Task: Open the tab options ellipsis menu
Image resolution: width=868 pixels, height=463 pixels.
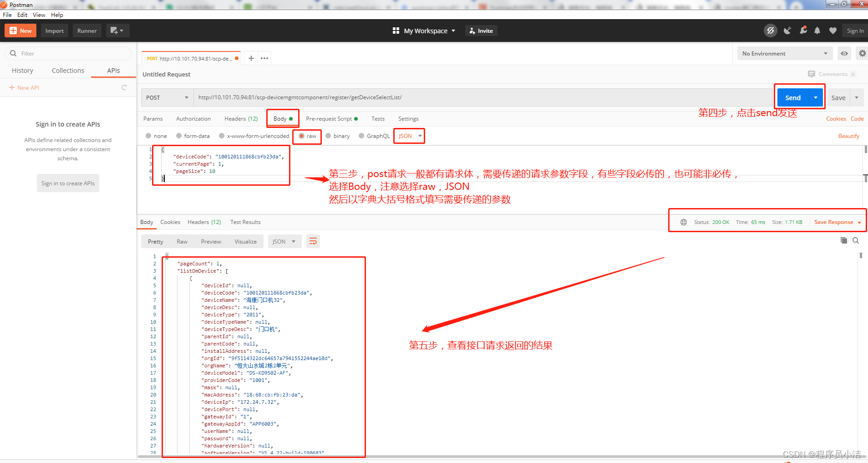Action: click(264, 58)
